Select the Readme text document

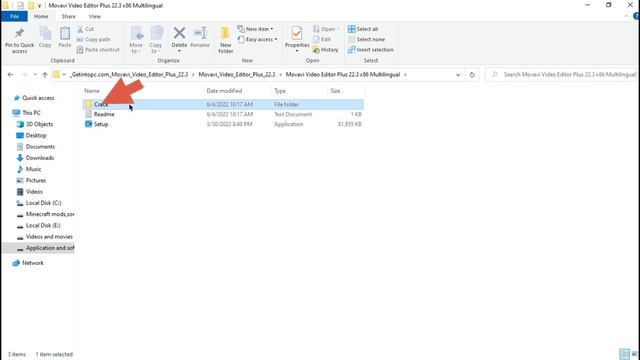pos(223,114)
